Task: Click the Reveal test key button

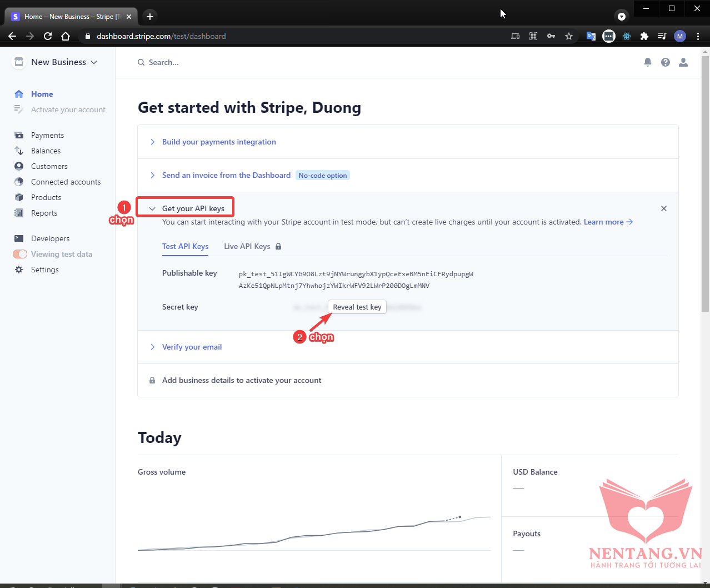Action: (357, 307)
